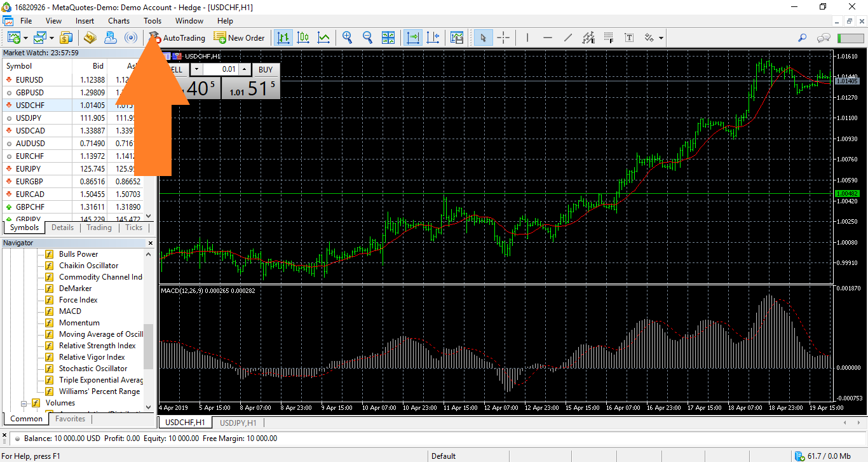Open the Profiles toolbar icon
Screen dimensions: 868x462
pyautogui.click(x=40, y=37)
